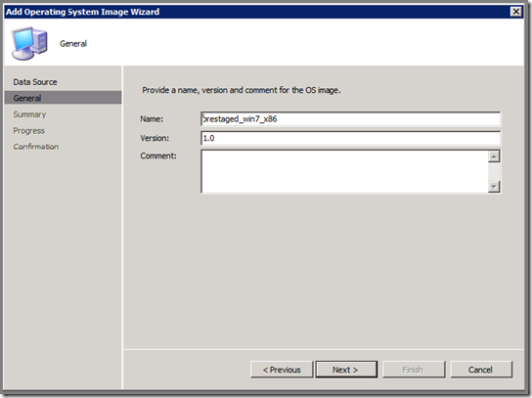Select the General step in sidebar
This screenshot has height=398, width=532.
tap(64, 98)
